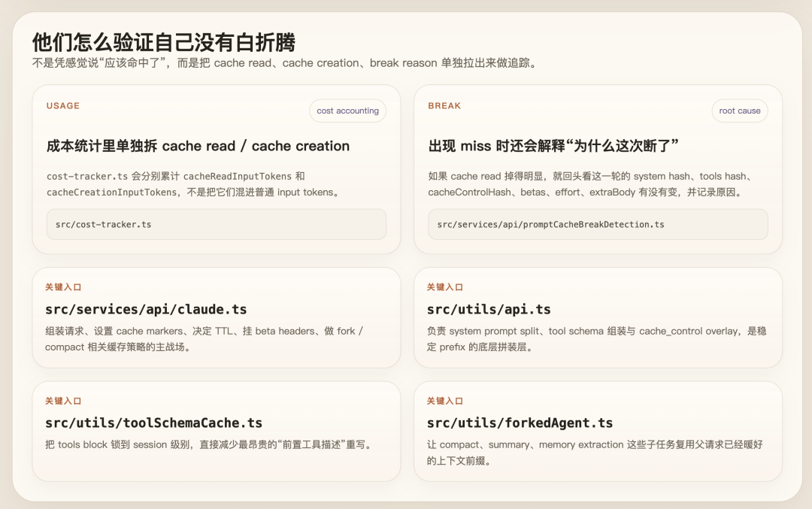Click the main title "他们怎么验证自己没有白折腾"
Screen dimensions: 812x509
point(163,41)
